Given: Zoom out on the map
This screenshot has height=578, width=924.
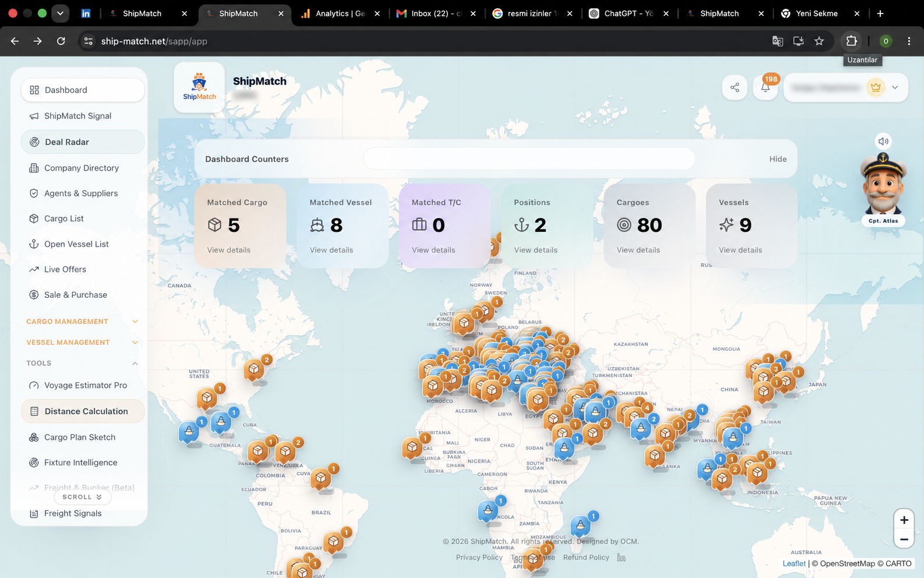Looking at the screenshot, I should (904, 540).
